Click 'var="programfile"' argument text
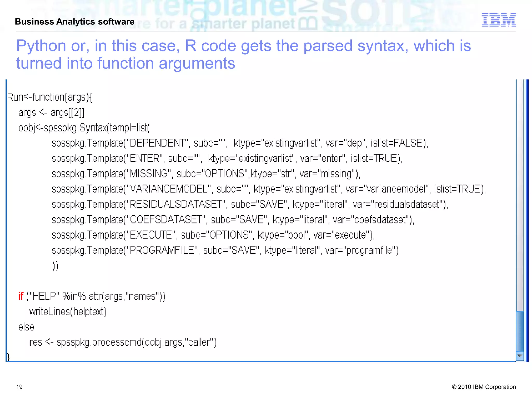This screenshot has height=399, width=532. tap(361, 251)
